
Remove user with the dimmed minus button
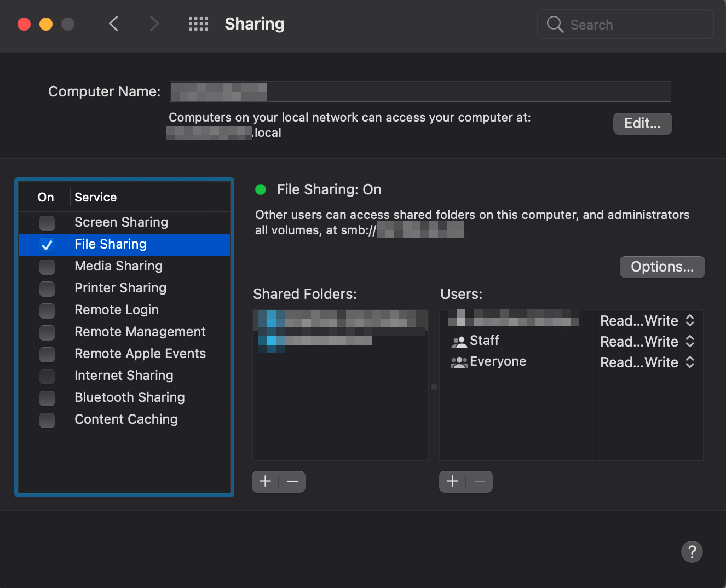point(480,481)
